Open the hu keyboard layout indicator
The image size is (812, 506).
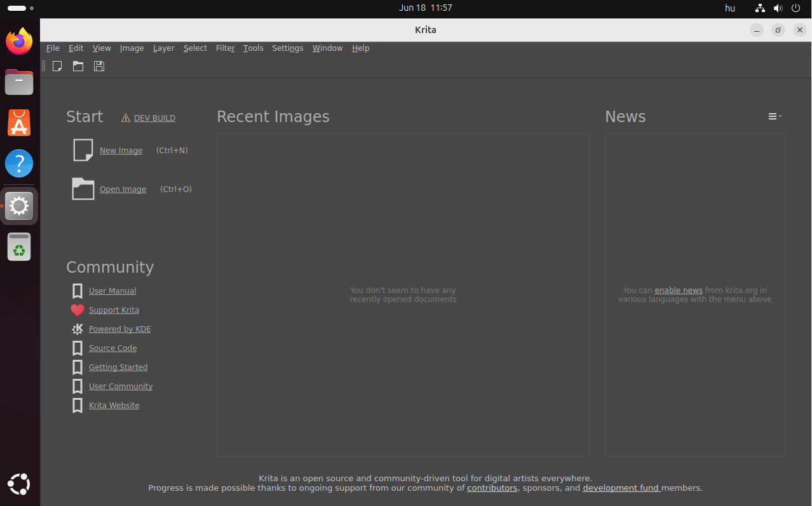pyautogui.click(x=730, y=8)
